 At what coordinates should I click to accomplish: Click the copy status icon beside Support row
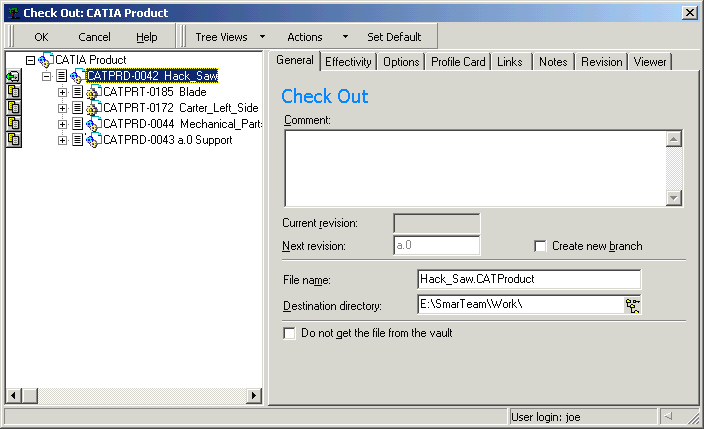[x=13, y=140]
